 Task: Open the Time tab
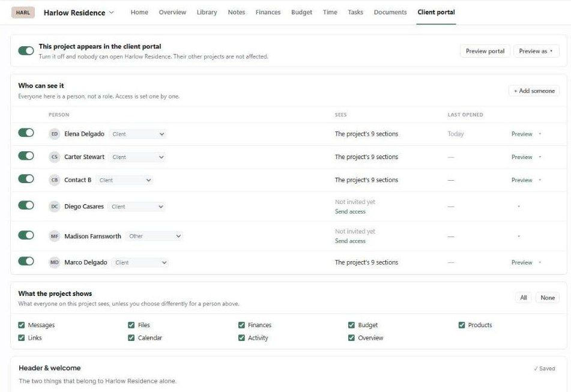tap(330, 13)
